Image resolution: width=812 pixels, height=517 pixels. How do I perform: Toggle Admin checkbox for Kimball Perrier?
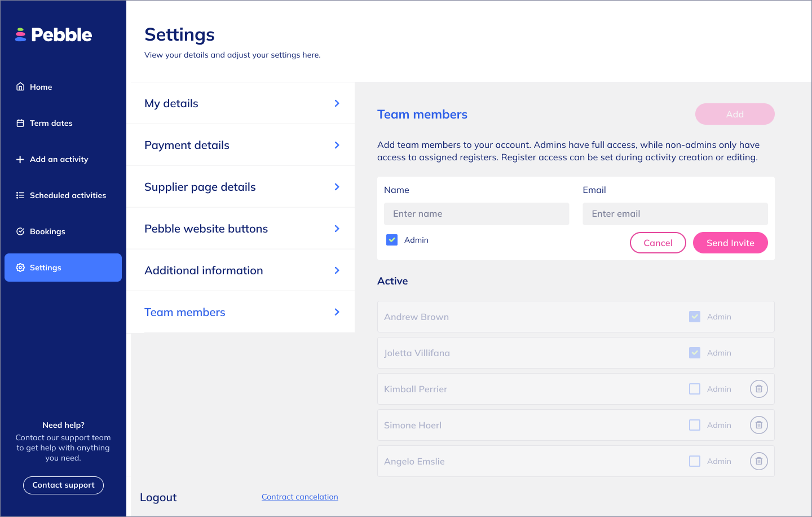[695, 389]
